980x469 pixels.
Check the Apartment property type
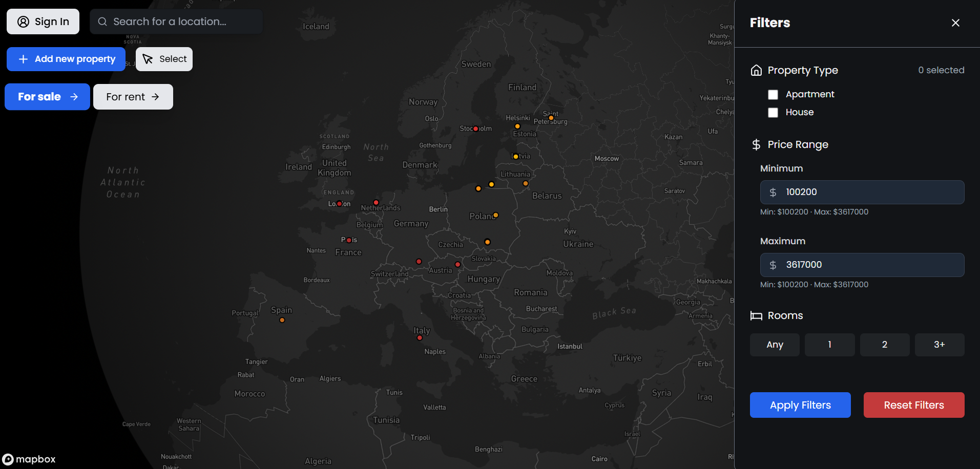773,95
